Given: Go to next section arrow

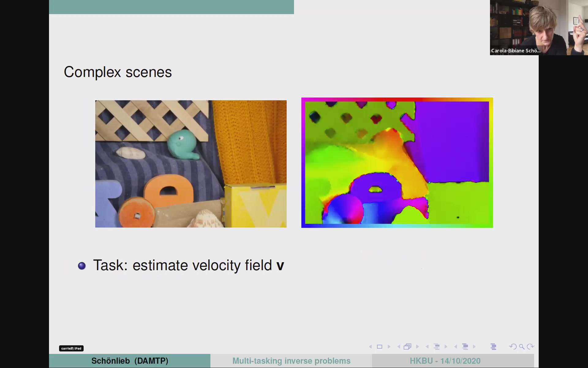Looking at the screenshot, I should pyautogui.click(x=474, y=347).
